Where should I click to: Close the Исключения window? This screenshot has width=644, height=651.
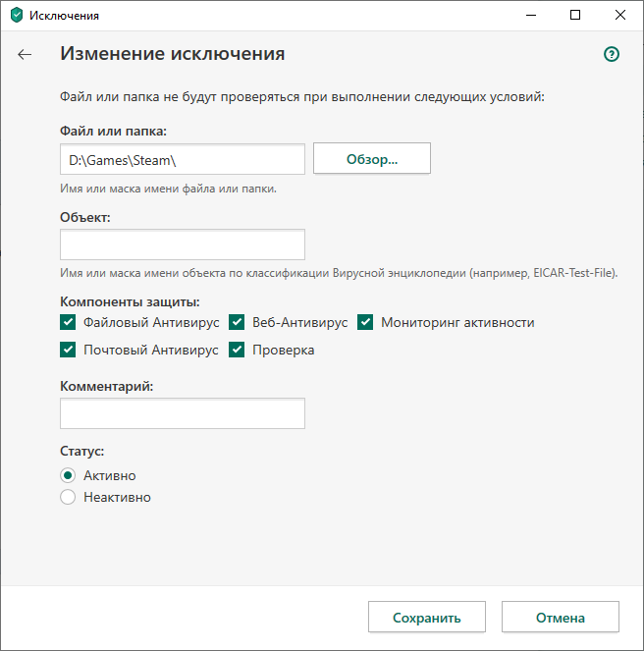619,16
